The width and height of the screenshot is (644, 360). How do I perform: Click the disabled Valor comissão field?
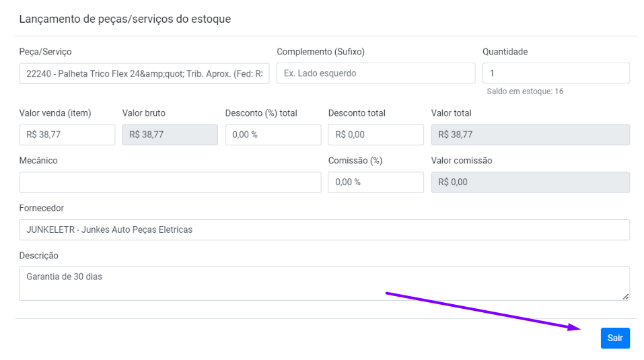[530, 182]
